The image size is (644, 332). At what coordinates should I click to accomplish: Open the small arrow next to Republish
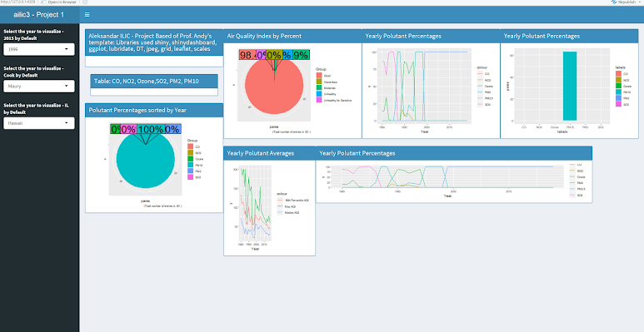coord(640,2)
